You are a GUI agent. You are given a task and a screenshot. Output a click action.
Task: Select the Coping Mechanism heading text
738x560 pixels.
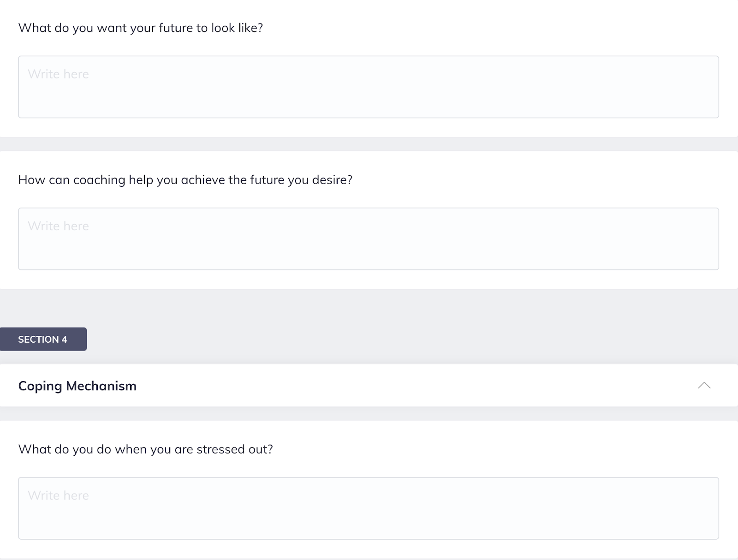(x=77, y=386)
